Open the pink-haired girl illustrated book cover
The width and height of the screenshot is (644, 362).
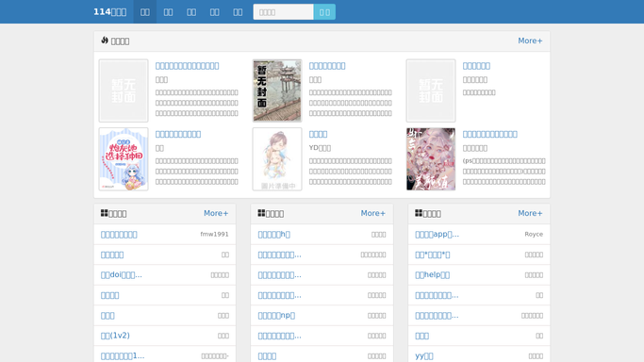(x=431, y=158)
